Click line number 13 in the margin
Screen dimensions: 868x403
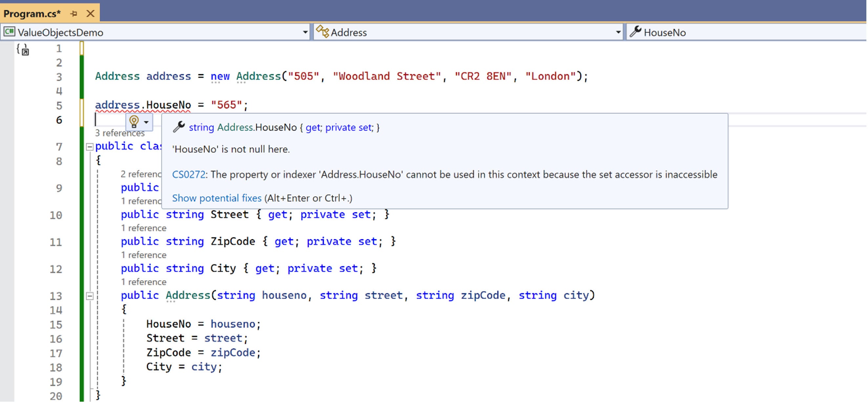click(x=56, y=297)
